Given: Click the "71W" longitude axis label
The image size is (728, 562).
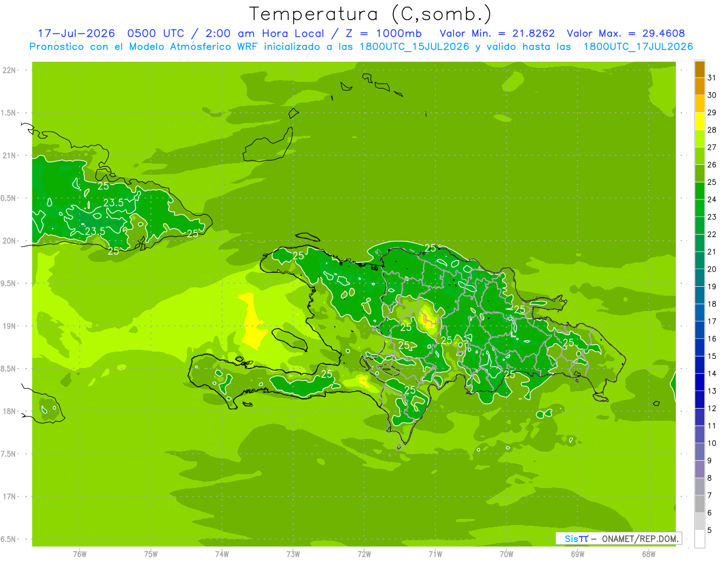Looking at the screenshot, I should pyautogui.click(x=435, y=554).
